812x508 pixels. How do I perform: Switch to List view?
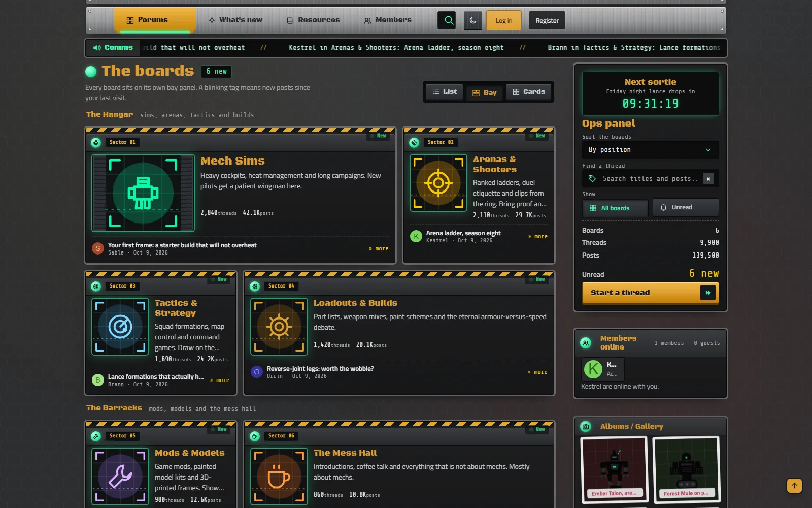click(x=445, y=92)
